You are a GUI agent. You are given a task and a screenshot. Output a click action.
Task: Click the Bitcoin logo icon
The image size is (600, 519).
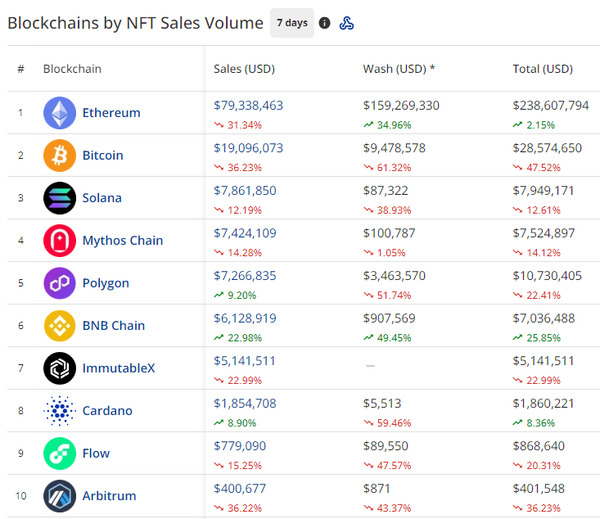pos(60,155)
